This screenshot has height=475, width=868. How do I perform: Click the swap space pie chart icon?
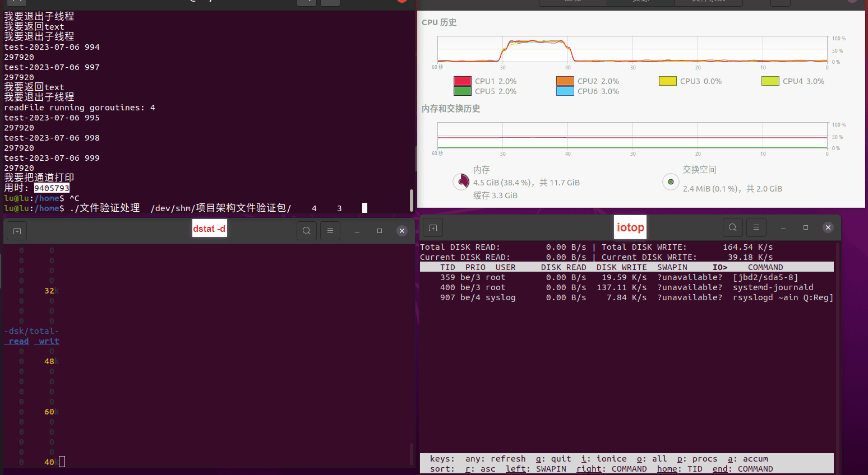pos(671,182)
